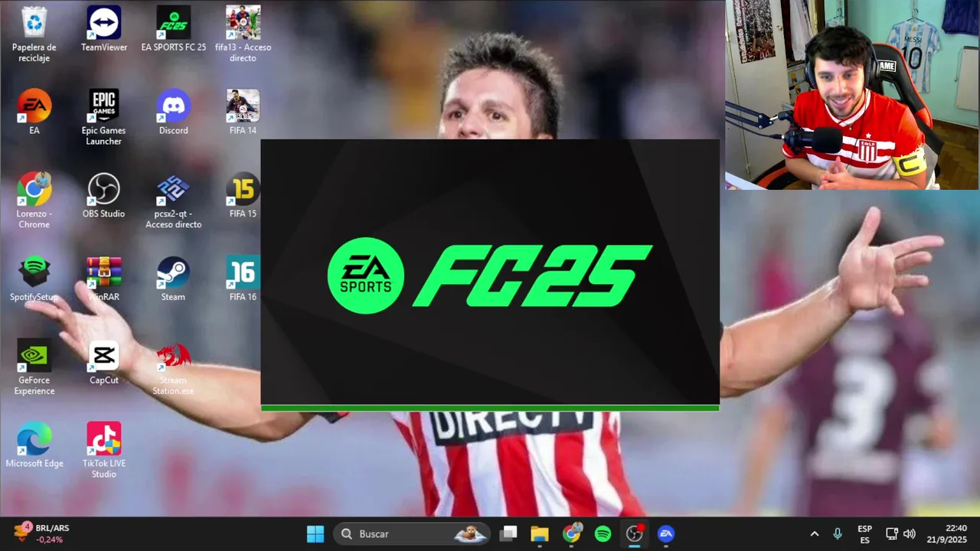Open the Lorenzo - Chrome desktop shortcut
The width and height of the screenshot is (980, 551).
[34, 201]
